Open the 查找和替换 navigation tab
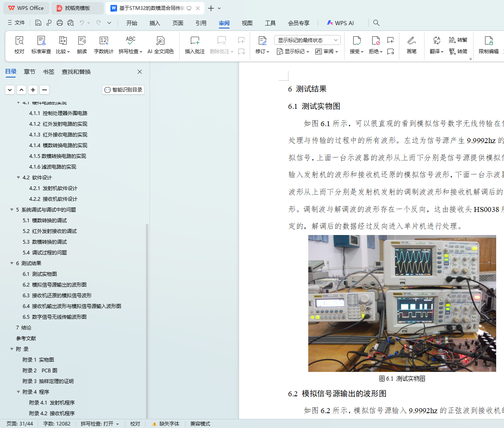The image size is (504, 428). (76, 72)
